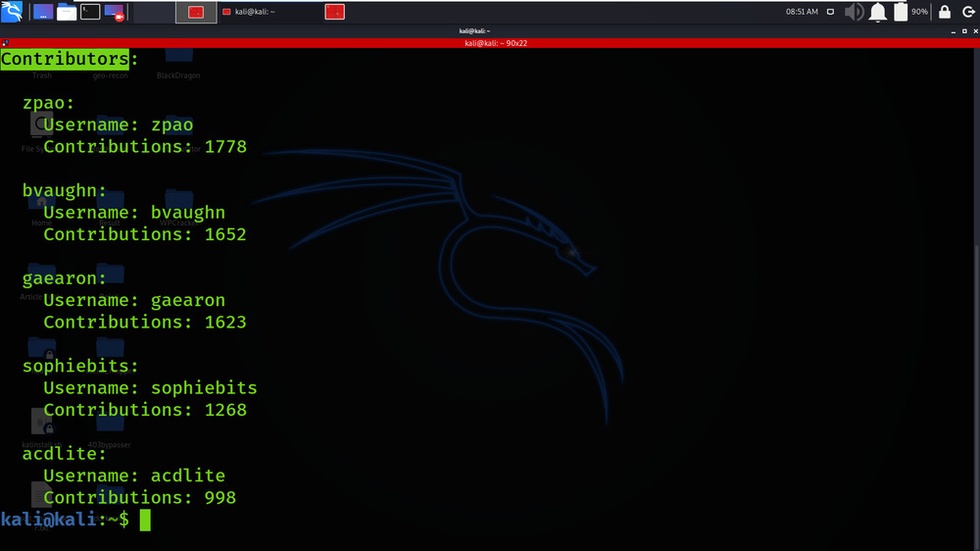The width and height of the screenshot is (980, 551).
Task: Click the show desktop panel icon
Action: (x=43, y=12)
